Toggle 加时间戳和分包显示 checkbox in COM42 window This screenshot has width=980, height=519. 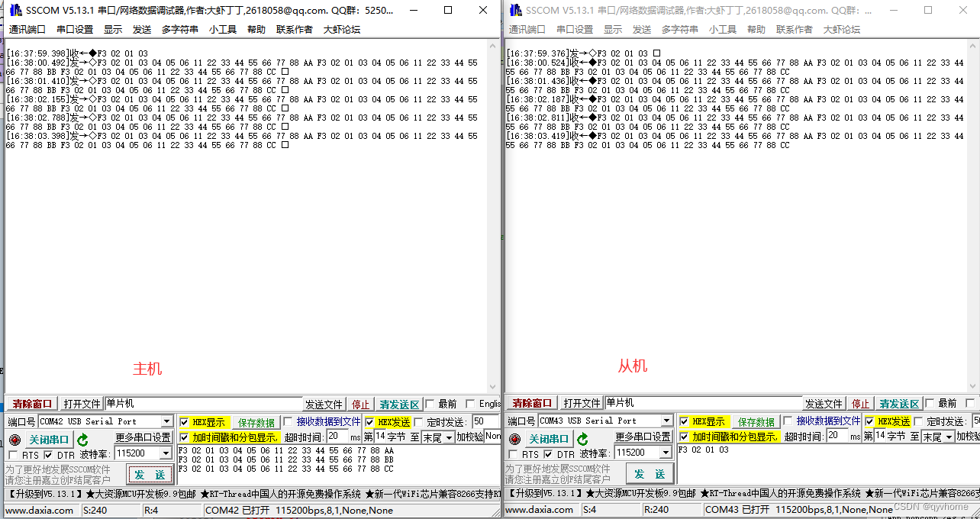(x=184, y=437)
